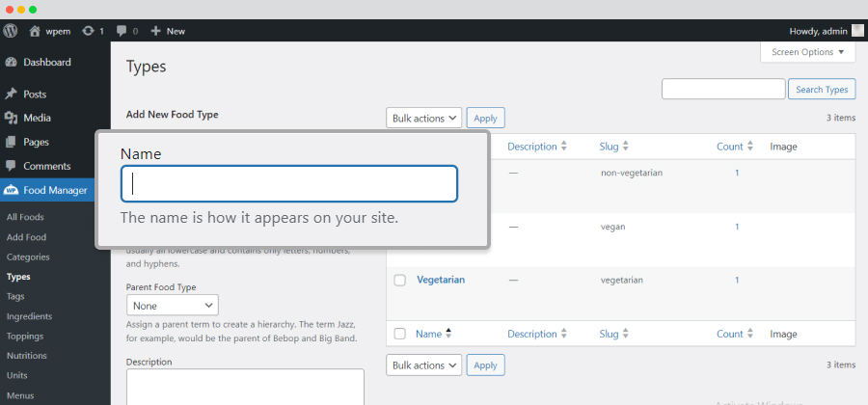The width and height of the screenshot is (868, 405).
Task: Click the non-vegetarian slug text
Action: pyautogui.click(x=632, y=173)
